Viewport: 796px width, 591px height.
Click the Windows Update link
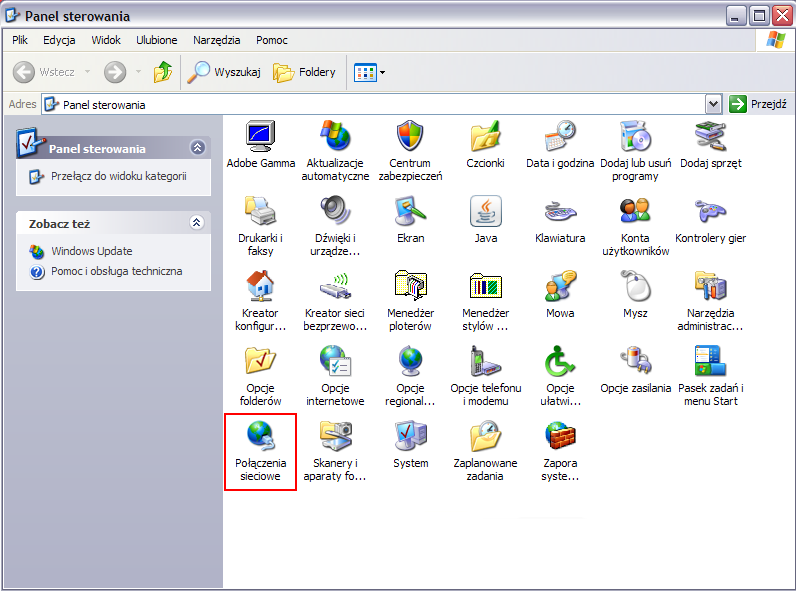click(x=91, y=251)
